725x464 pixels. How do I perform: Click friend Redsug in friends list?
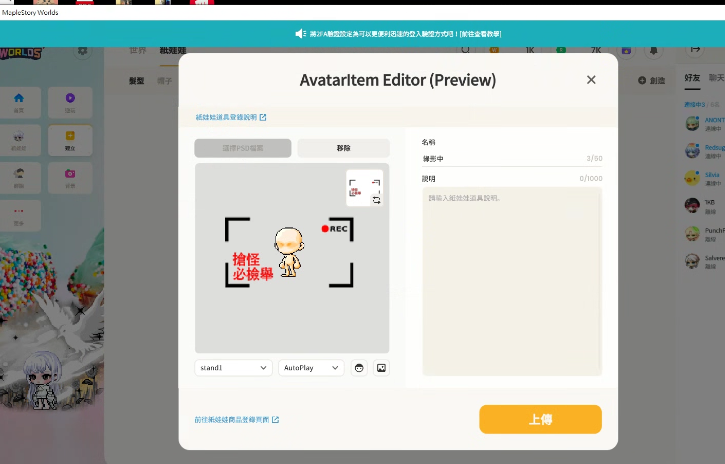pos(704,151)
